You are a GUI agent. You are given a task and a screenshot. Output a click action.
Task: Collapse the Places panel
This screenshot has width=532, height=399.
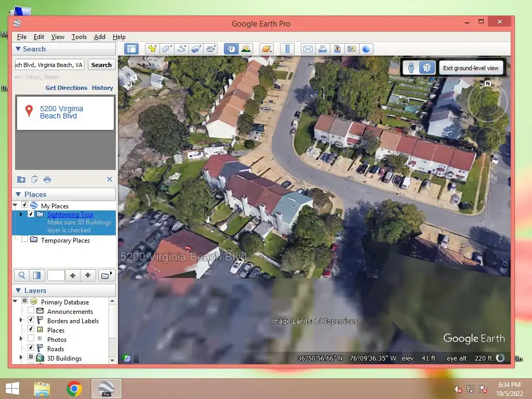pos(18,194)
